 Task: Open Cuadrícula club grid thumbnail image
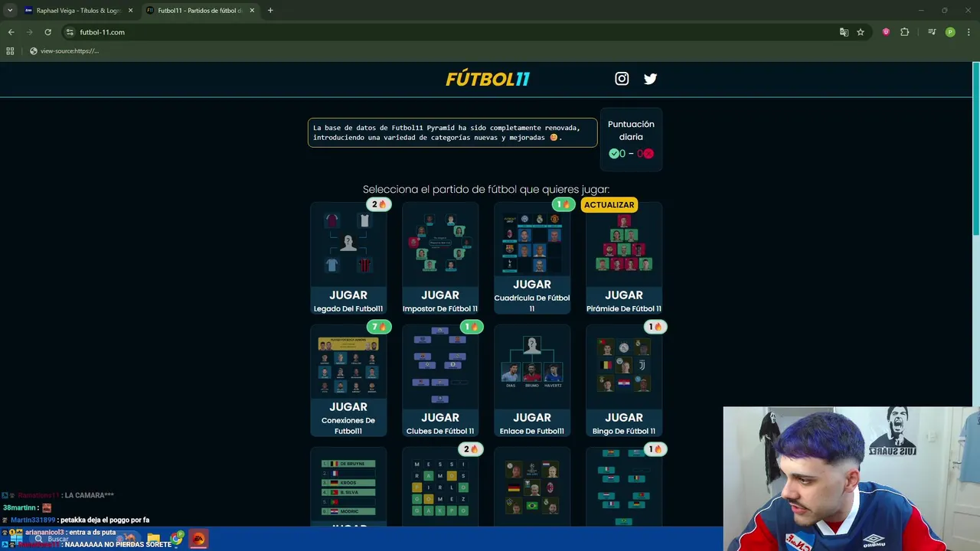532,243
